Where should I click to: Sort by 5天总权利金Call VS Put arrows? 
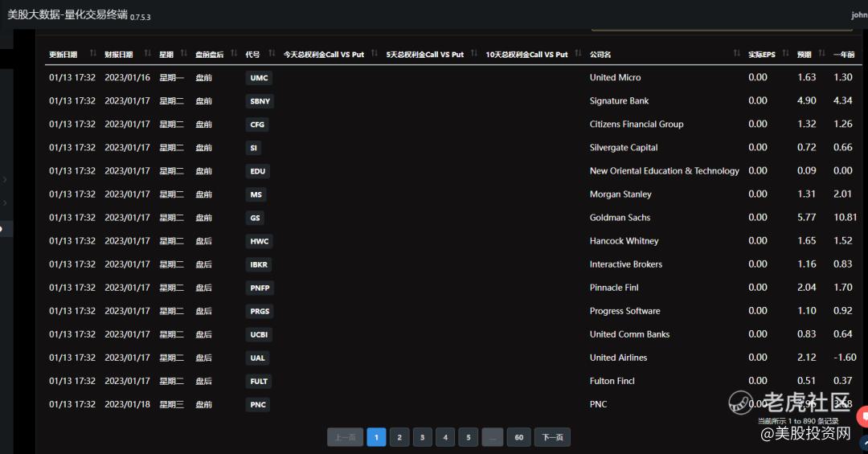click(474, 53)
